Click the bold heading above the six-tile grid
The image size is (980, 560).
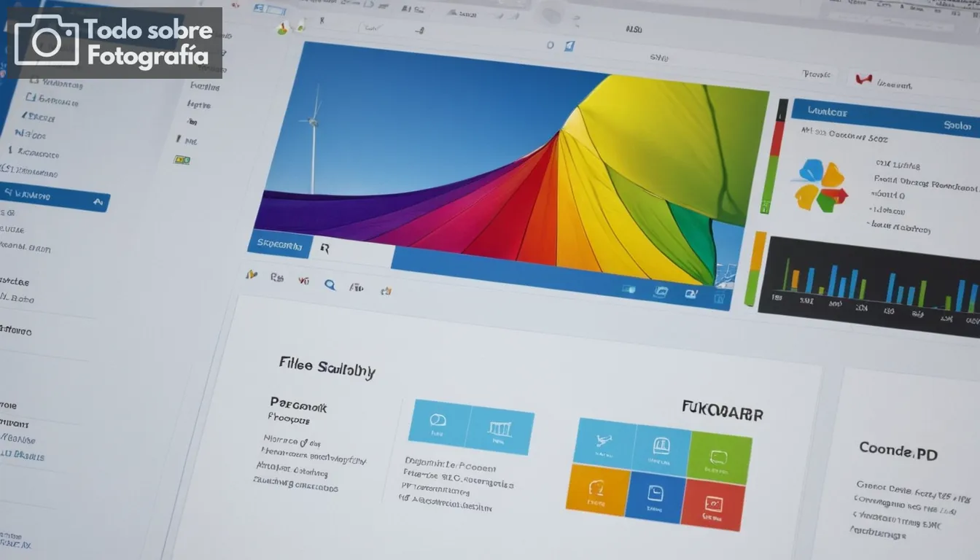(721, 410)
